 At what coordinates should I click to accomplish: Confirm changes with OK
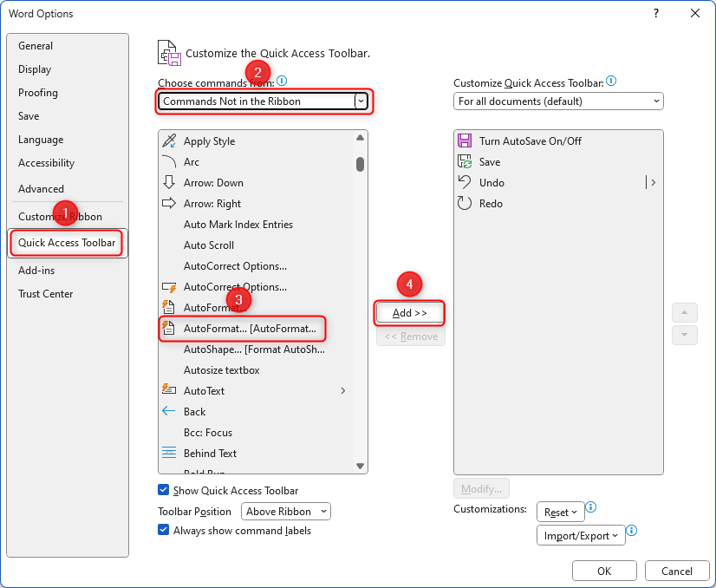604,571
